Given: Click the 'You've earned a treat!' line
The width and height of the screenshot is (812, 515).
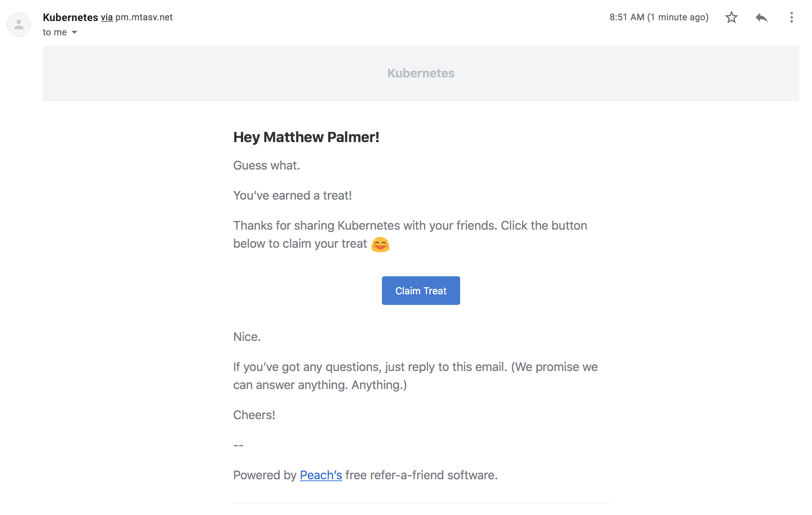Looking at the screenshot, I should pos(292,195).
